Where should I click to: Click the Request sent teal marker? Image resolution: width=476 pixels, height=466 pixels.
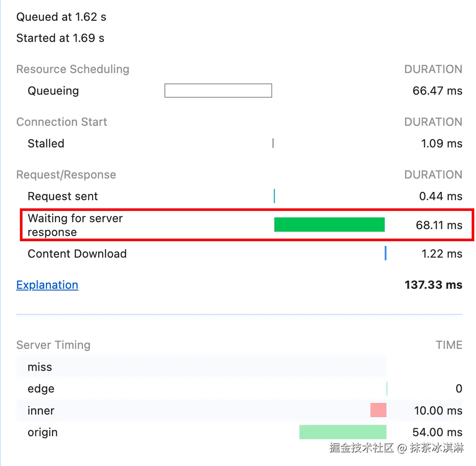(x=274, y=196)
